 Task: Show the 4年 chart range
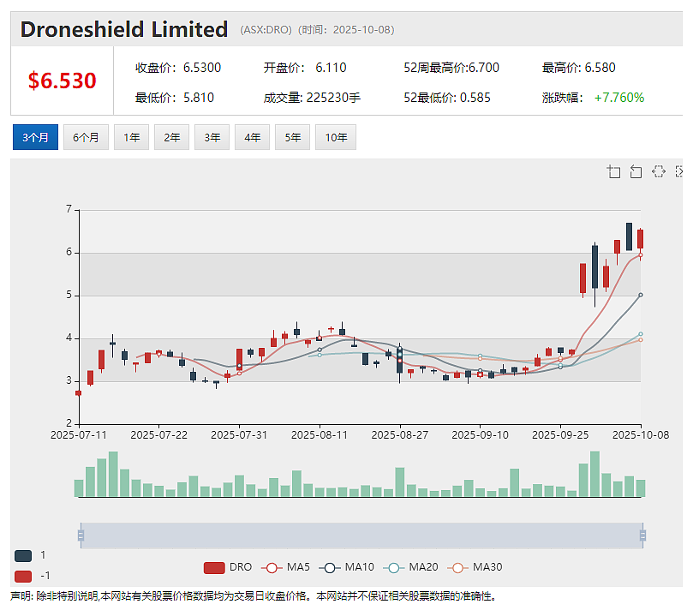(252, 137)
